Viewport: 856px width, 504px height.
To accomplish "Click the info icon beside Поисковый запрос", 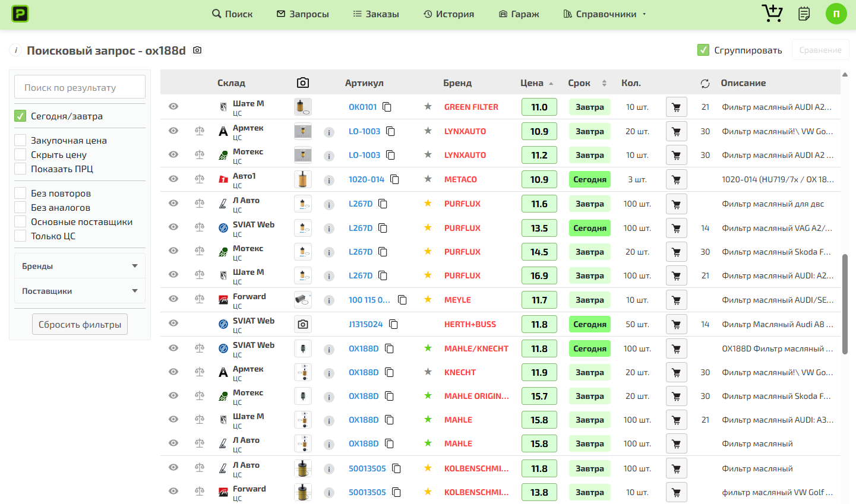I will pyautogui.click(x=15, y=50).
